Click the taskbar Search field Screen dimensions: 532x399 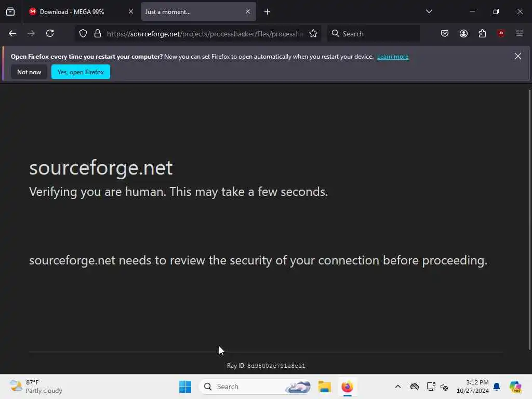tap(255, 387)
